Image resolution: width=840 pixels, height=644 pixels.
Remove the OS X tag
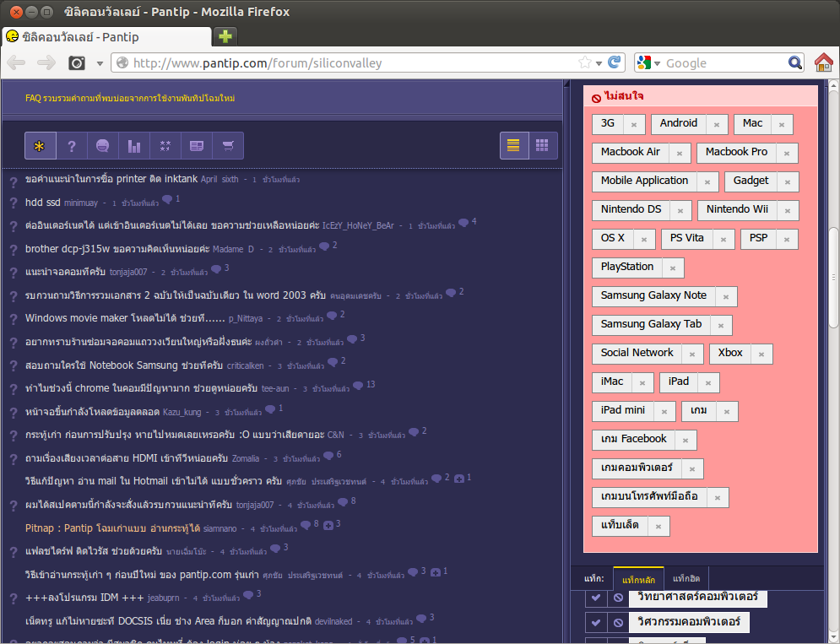(644, 240)
